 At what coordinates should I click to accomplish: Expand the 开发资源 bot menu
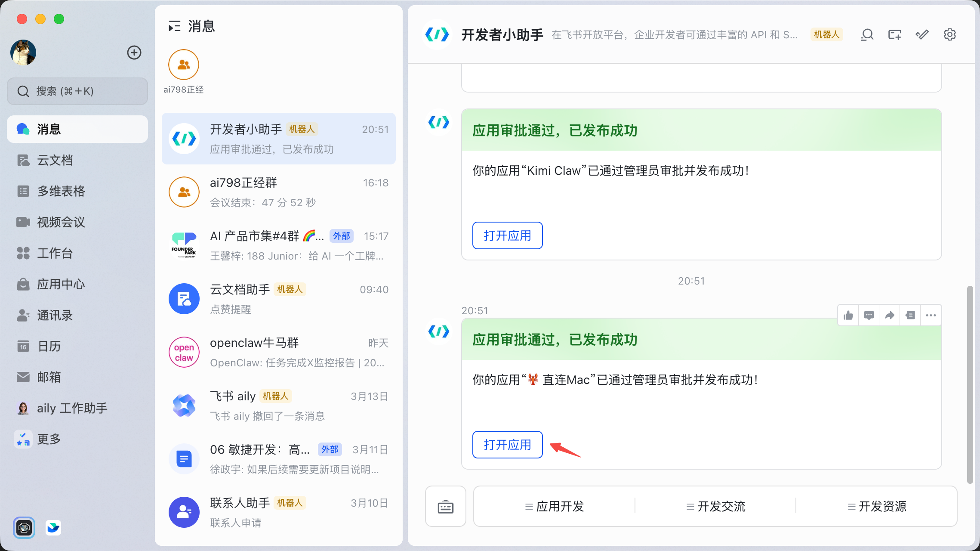pyautogui.click(x=877, y=507)
